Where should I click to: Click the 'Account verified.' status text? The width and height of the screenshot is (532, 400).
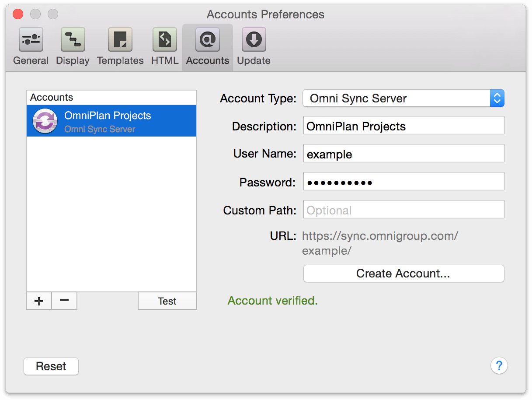coord(273,301)
